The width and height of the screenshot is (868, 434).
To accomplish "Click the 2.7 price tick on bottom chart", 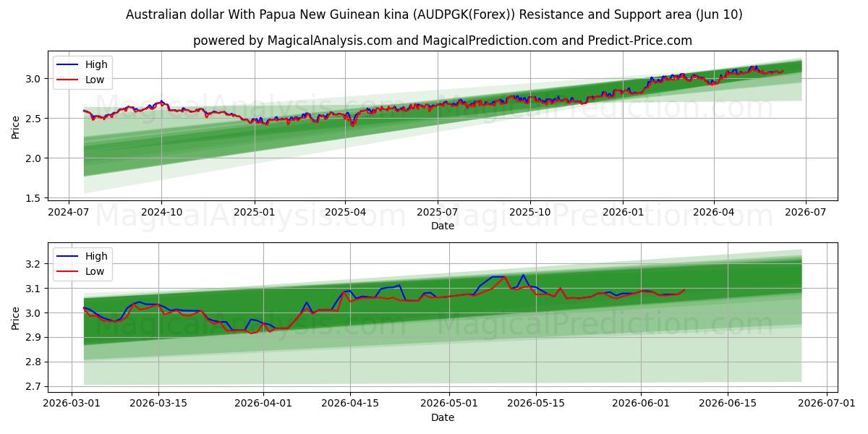I will coord(35,386).
